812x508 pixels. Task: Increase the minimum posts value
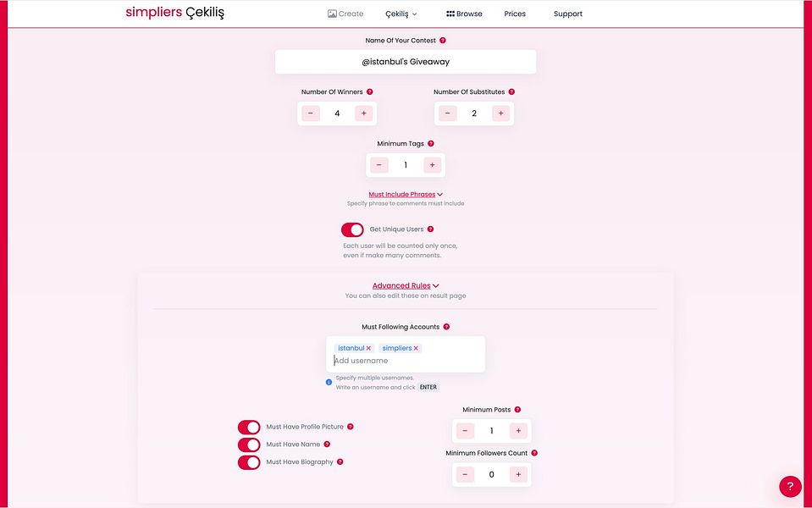coord(518,431)
